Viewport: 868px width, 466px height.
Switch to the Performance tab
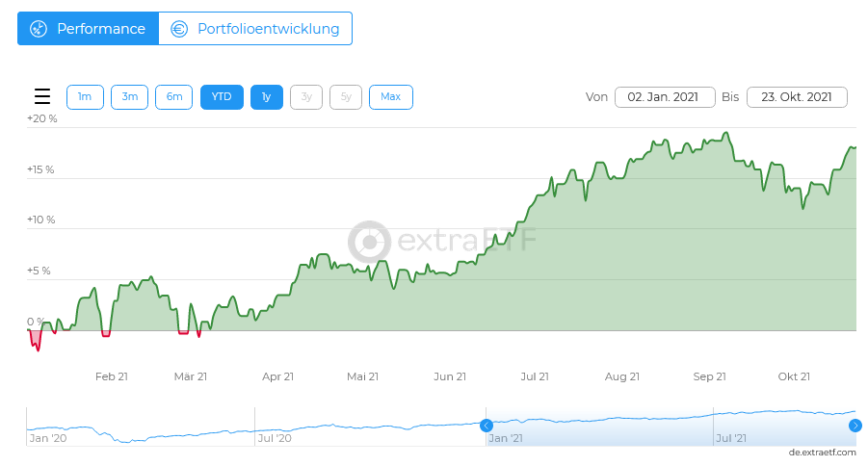point(89,29)
